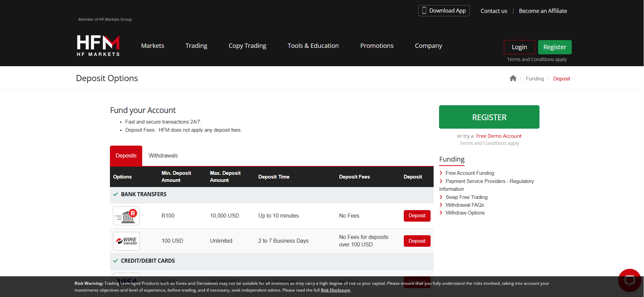Click the phone icon in Download App

(424, 11)
